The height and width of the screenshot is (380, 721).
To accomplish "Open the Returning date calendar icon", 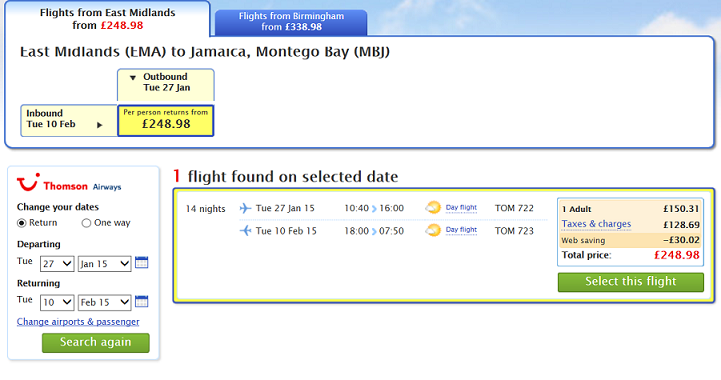I will point(142,301).
